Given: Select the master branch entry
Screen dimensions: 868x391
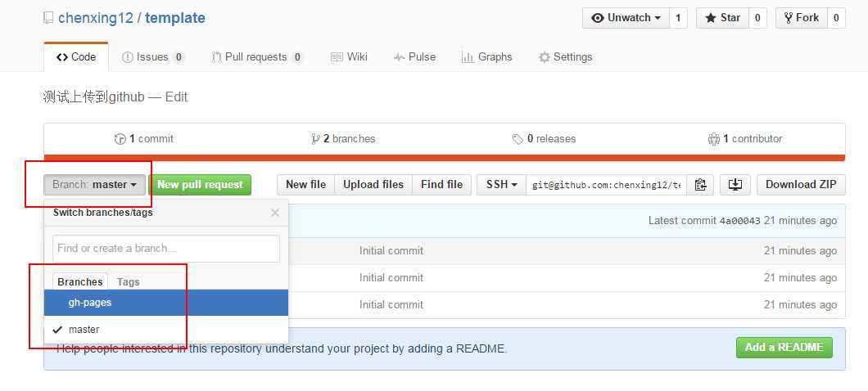Looking at the screenshot, I should coord(166,330).
